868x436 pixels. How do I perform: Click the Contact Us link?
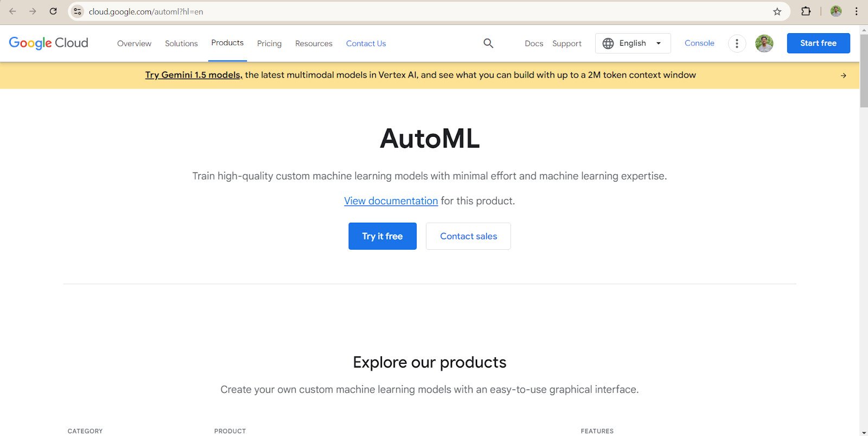point(366,43)
